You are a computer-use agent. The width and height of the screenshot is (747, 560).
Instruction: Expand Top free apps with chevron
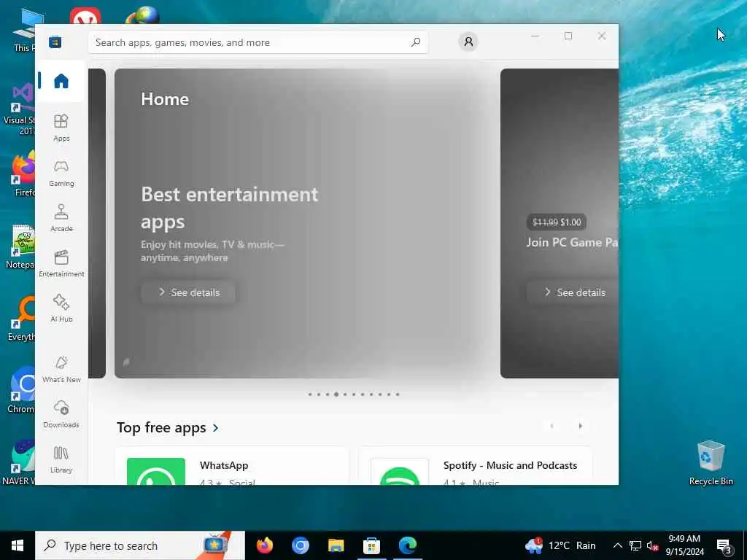pyautogui.click(x=216, y=427)
